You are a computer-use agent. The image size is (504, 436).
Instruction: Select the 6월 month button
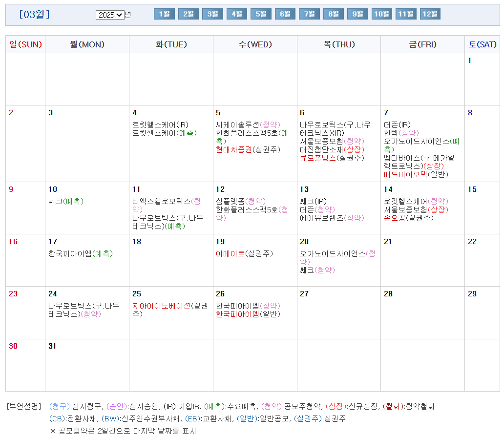pos(285,14)
